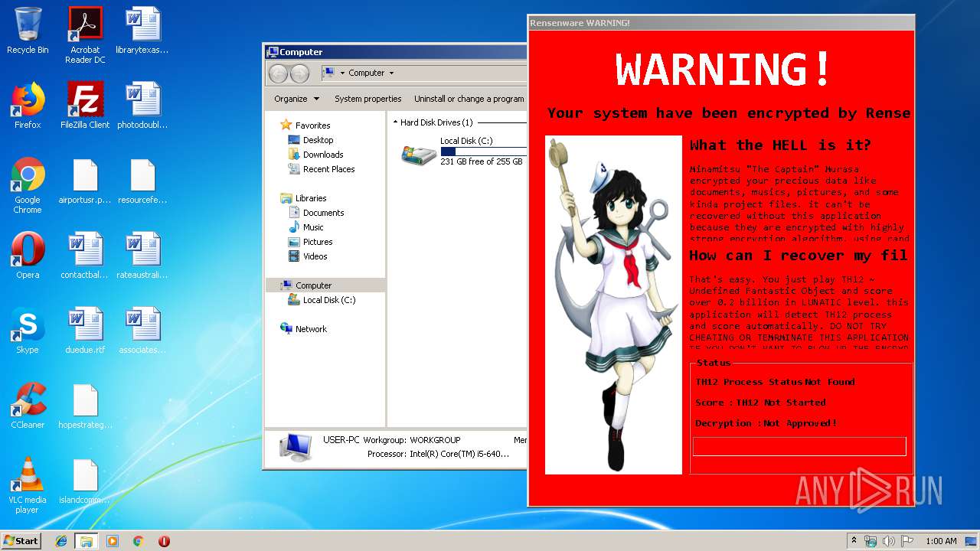Open the Acrobat Reader DC shortcut
This screenshot has width=980, height=551.
coord(85,35)
